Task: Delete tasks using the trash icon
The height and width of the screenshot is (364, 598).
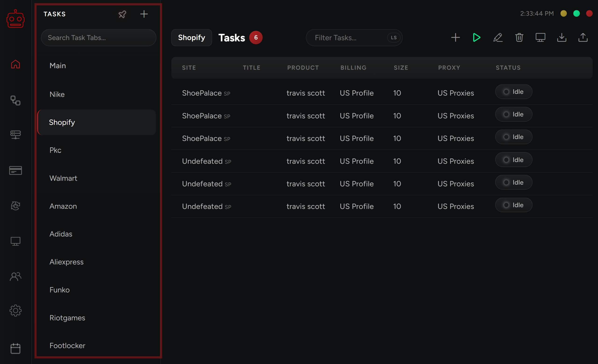Action: 519,38
